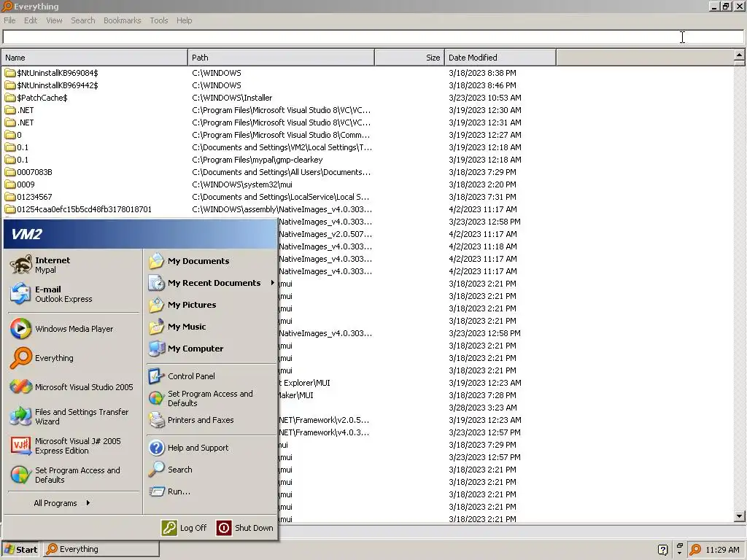Sort results by Size column header

coord(409,58)
